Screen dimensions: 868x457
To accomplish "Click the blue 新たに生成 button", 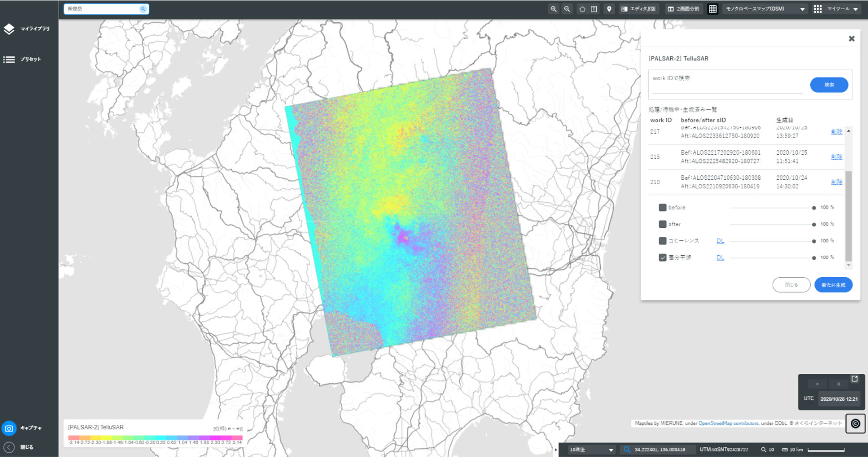I will point(833,285).
